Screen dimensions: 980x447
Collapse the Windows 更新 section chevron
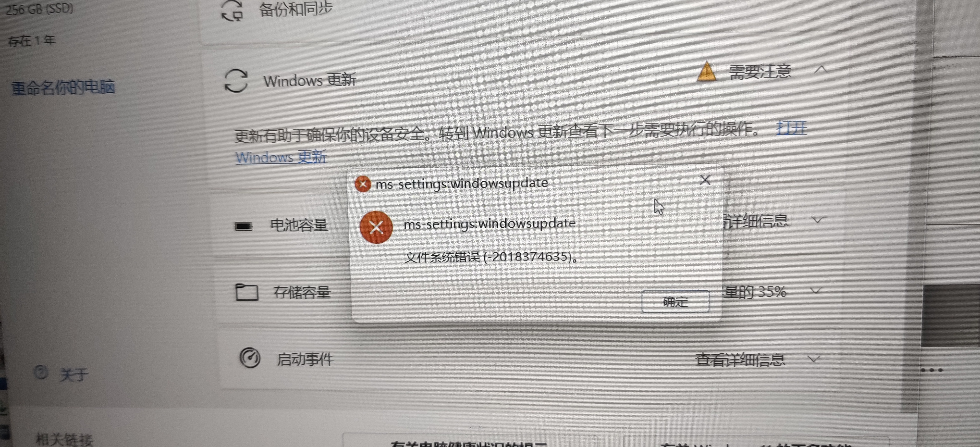(x=822, y=69)
